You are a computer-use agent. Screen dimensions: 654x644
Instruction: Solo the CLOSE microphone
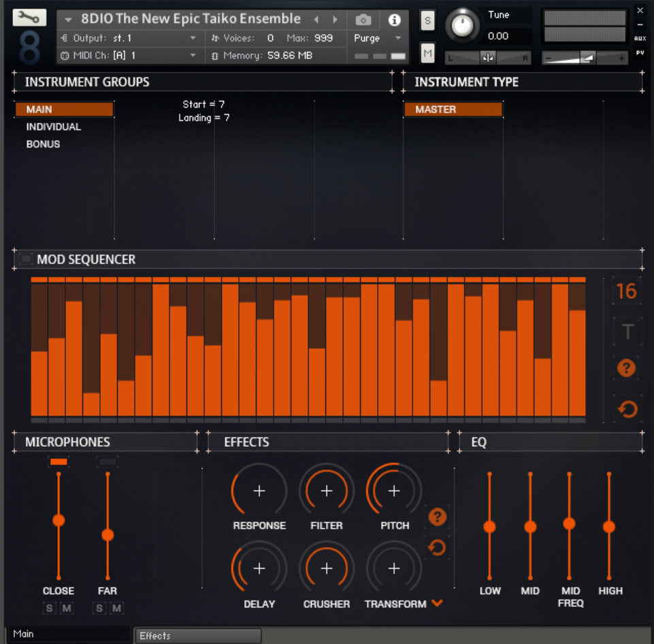point(49,608)
